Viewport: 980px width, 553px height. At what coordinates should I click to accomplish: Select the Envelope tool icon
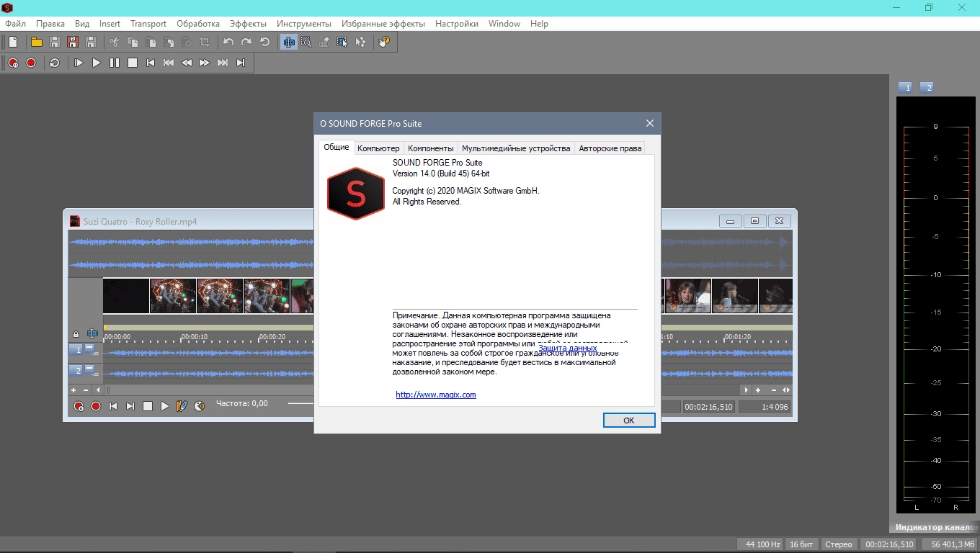coord(360,42)
